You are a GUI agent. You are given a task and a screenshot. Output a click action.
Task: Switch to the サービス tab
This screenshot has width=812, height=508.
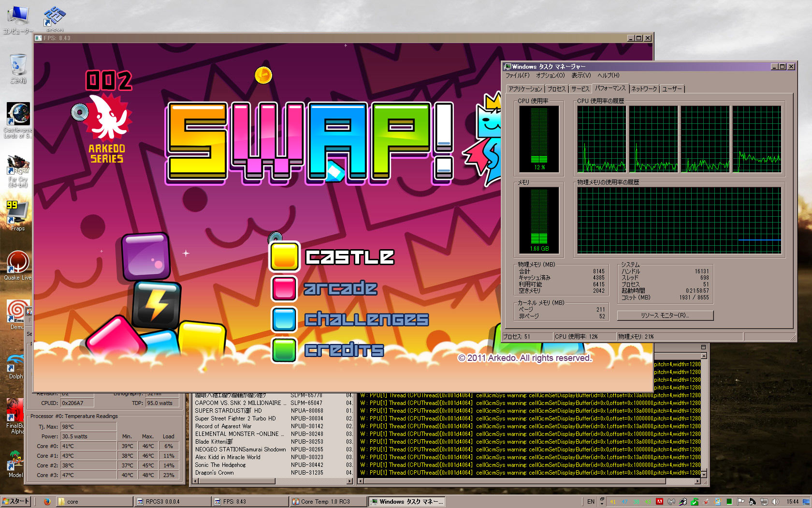click(580, 89)
